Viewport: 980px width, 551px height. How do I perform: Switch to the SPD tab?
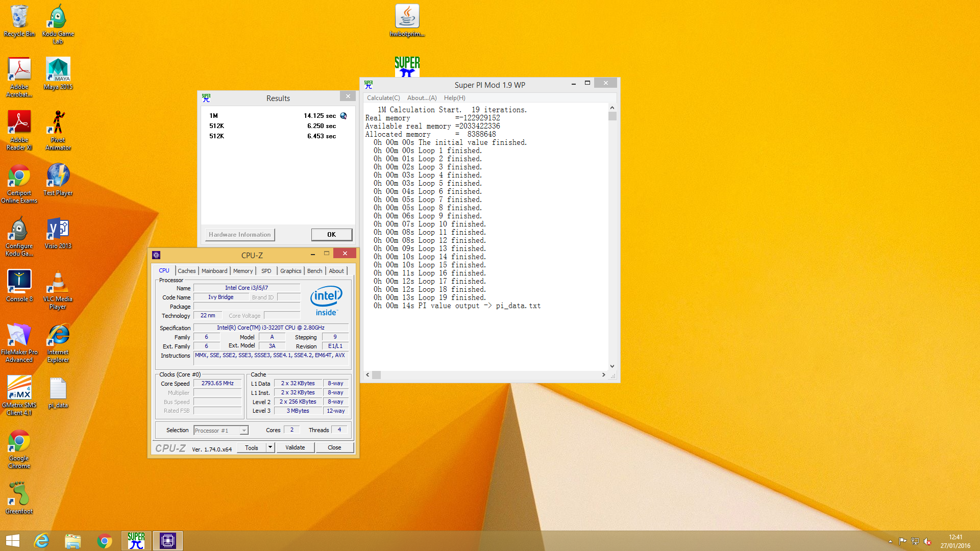266,271
